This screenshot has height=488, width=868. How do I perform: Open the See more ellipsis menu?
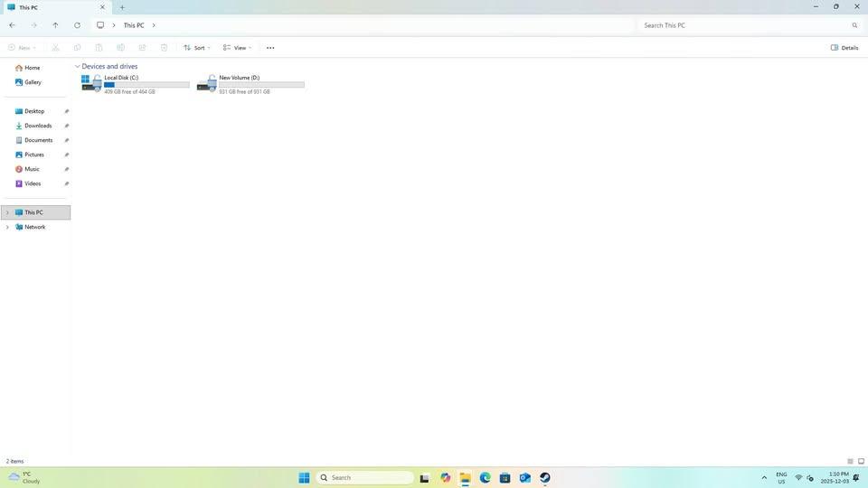pos(270,48)
